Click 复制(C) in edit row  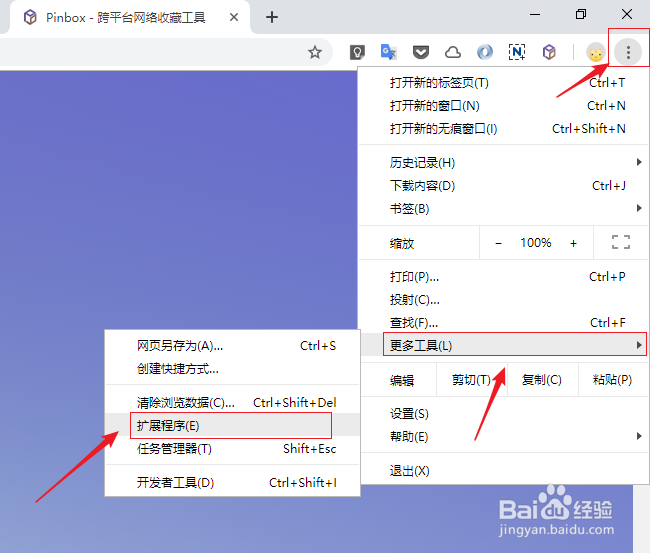[x=542, y=379]
